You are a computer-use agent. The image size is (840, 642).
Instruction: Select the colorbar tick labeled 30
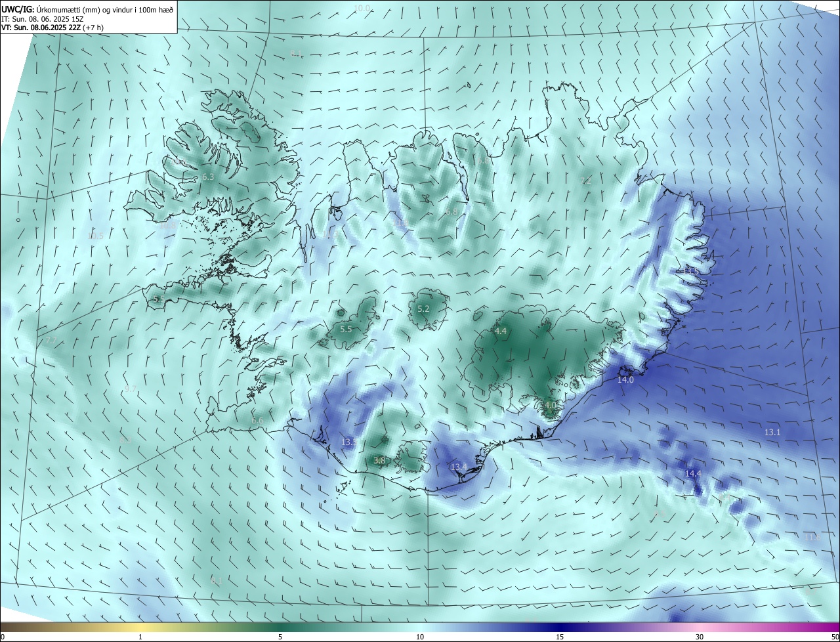(x=700, y=637)
